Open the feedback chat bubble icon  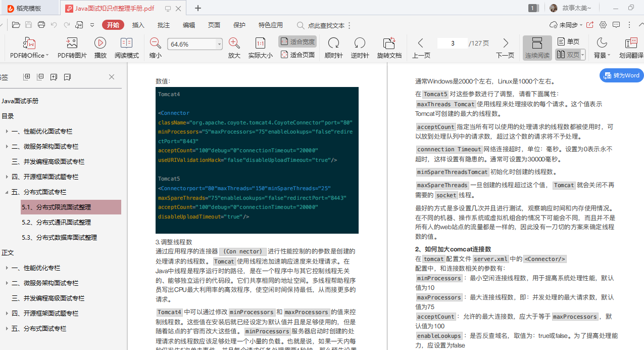coord(616,25)
